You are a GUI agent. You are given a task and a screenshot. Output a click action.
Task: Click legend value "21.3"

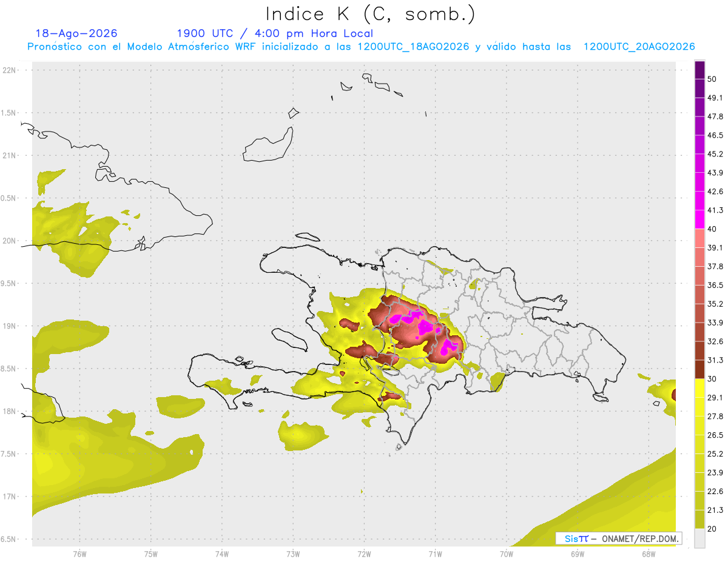click(715, 510)
